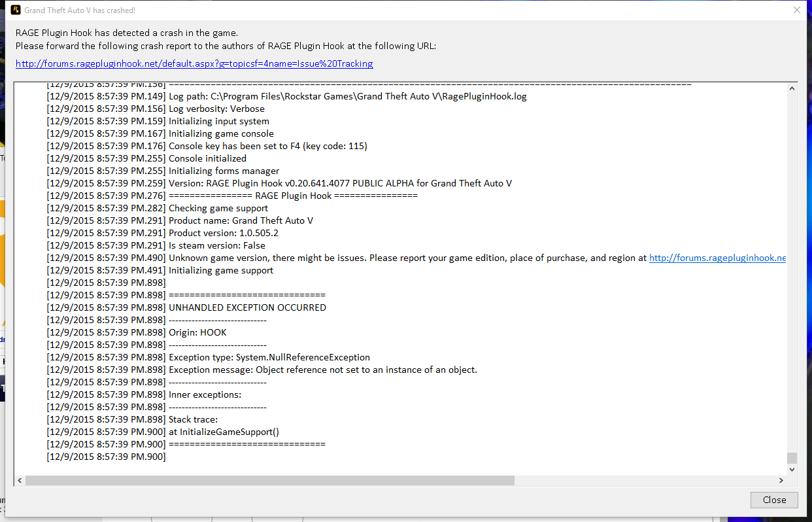Image resolution: width=812 pixels, height=522 pixels.
Task: Click the UNHANDLED EXCEPTION OCCURRED log line
Action: (x=247, y=307)
